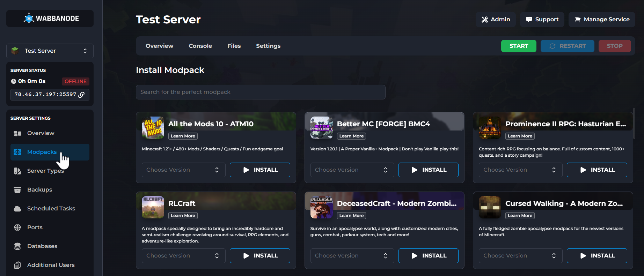Click the WabbaNode logo
Screen dimensions: 644x276
pos(50,18)
